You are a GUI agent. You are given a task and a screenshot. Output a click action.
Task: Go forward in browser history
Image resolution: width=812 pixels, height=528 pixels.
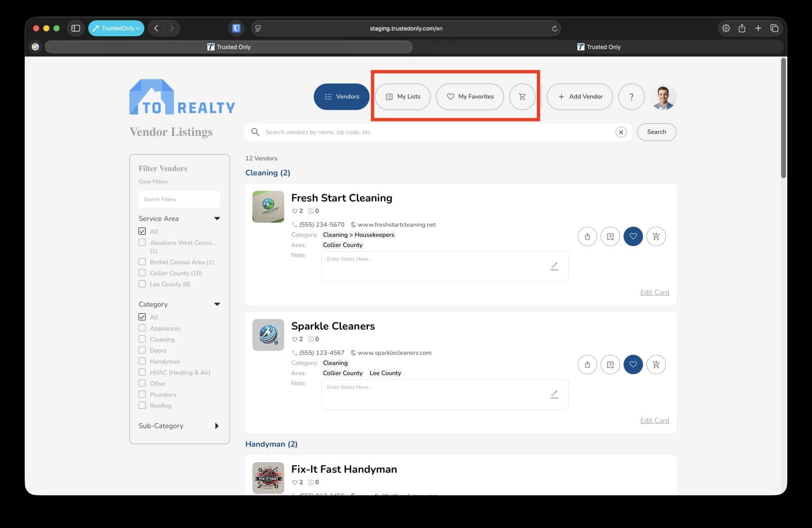click(171, 28)
